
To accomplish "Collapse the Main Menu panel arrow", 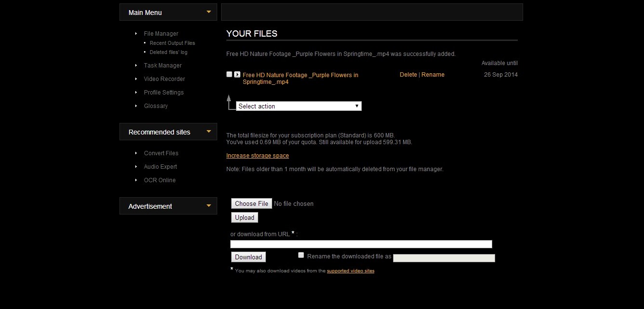I will coord(209,12).
